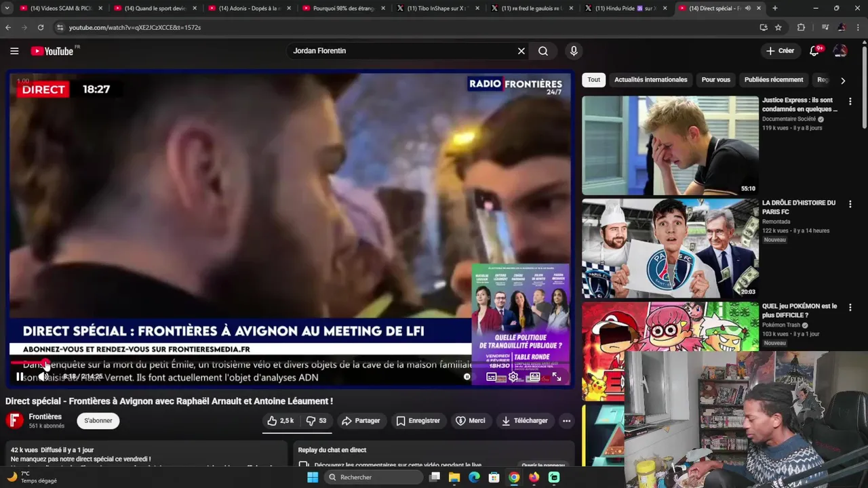The height and width of the screenshot is (488, 868).
Task: Select 'Publiées récemment' filter chip
Action: [x=774, y=80]
